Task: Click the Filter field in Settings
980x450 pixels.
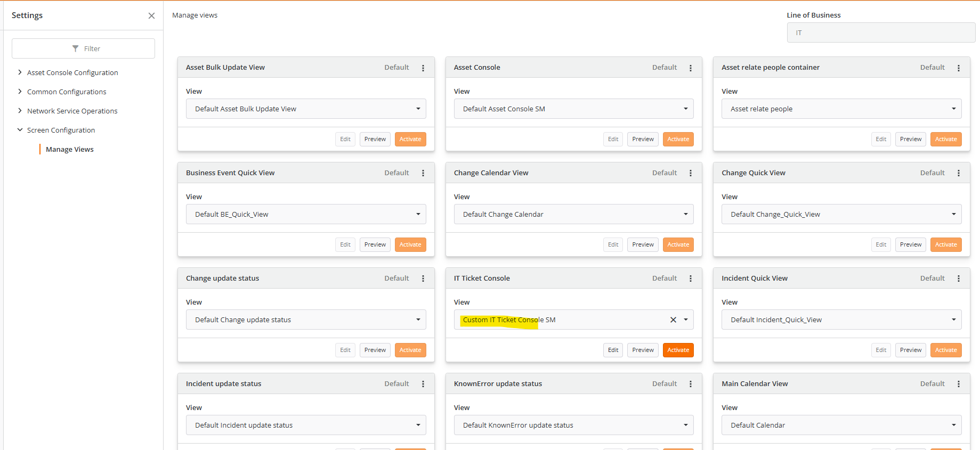Action: point(83,48)
